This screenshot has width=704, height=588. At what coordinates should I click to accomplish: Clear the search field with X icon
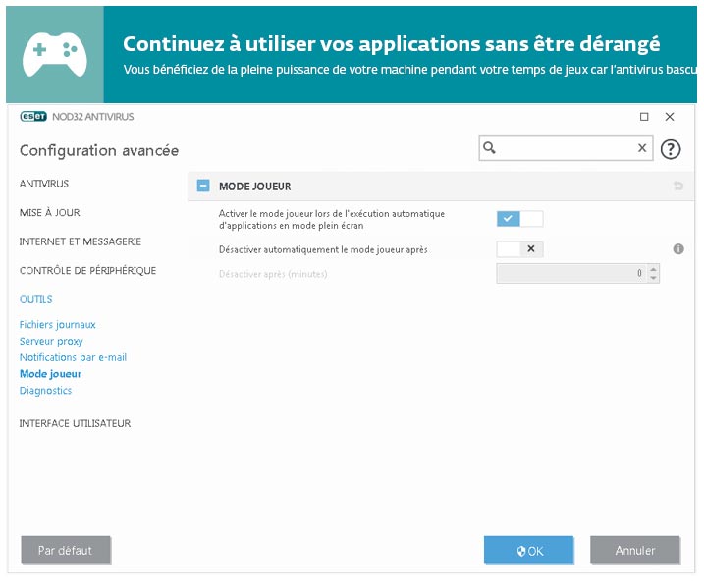(x=642, y=148)
